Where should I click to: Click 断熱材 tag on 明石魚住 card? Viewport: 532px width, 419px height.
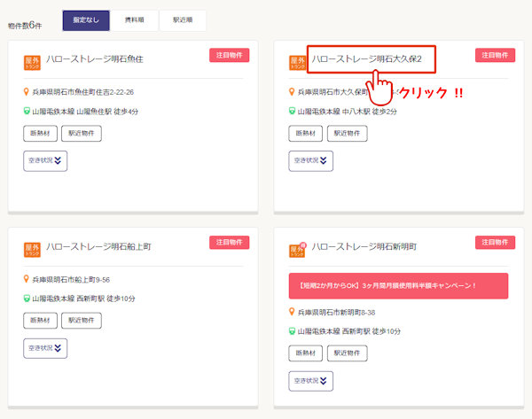click(x=41, y=133)
